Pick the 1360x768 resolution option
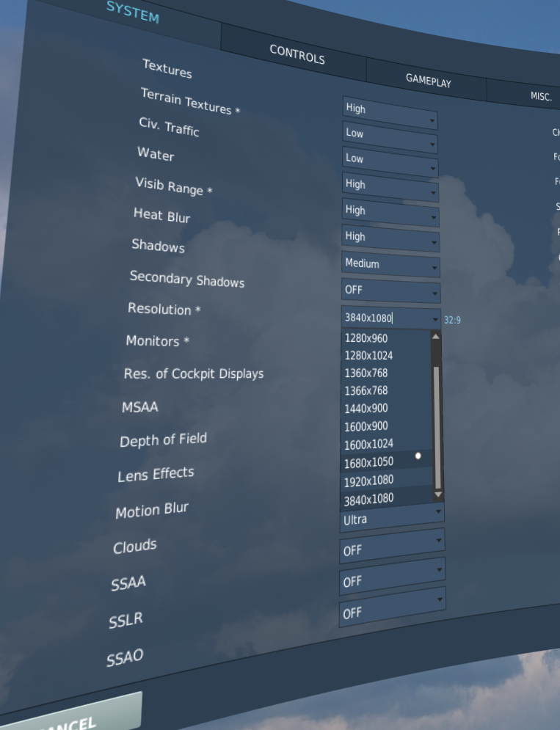 point(386,373)
